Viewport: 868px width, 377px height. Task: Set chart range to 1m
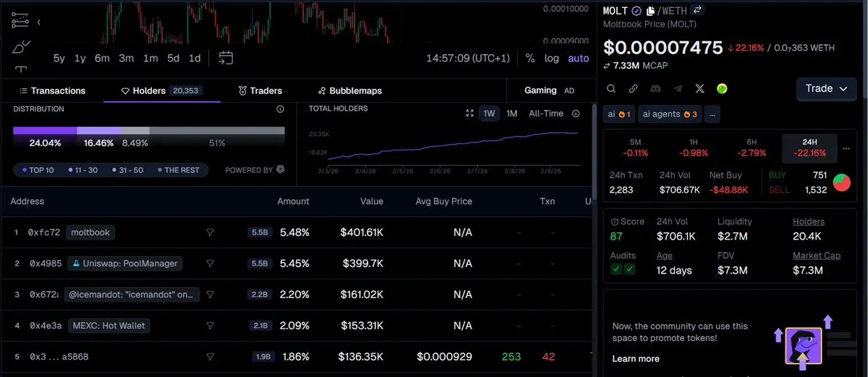150,58
